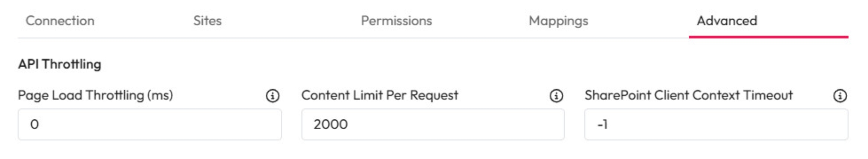The width and height of the screenshot is (868, 159).
Task: Click the Content Limit Per Request label
Action: point(380,95)
